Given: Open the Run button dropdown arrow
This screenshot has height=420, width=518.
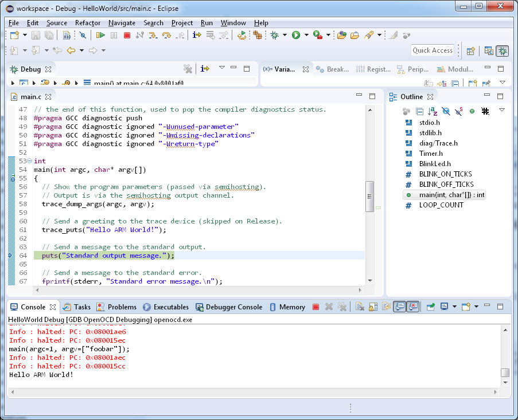Looking at the screenshot, I should pos(306,36).
